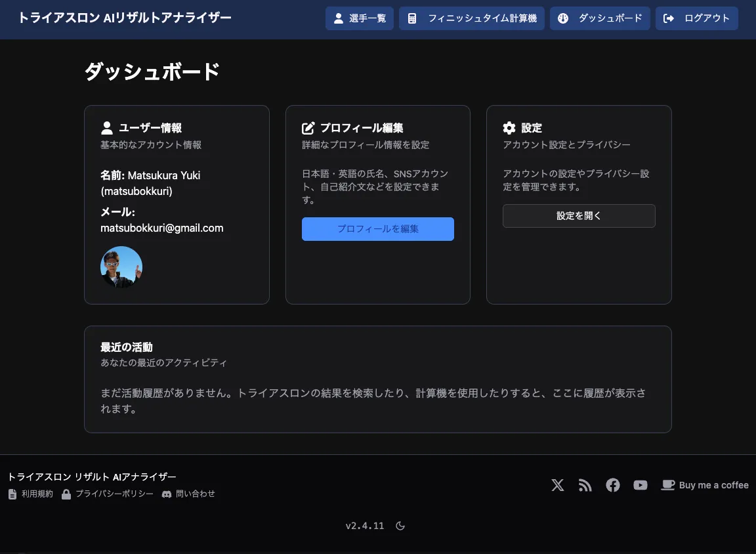Image resolution: width=756 pixels, height=554 pixels.
Task: Click the site title トライアスロン AIリザルトアナライザー
Action: click(x=125, y=18)
